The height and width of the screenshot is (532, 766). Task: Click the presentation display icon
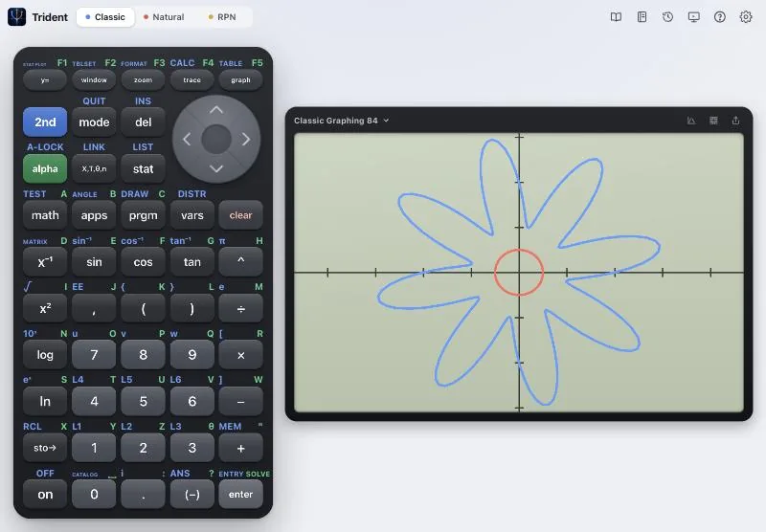coord(693,17)
